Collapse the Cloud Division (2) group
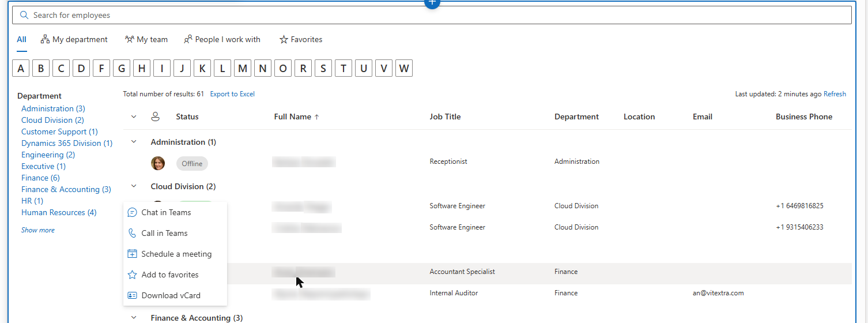 [134, 186]
